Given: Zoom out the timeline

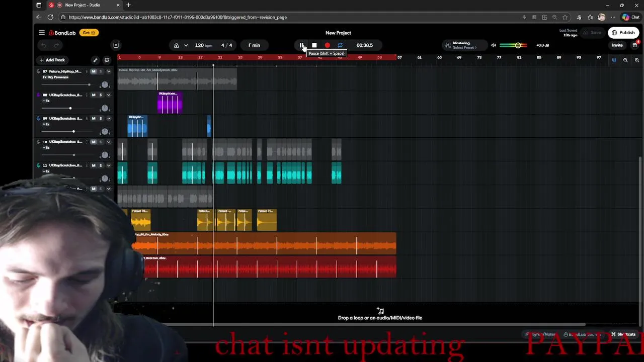Looking at the screenshot, I should 625,60.
